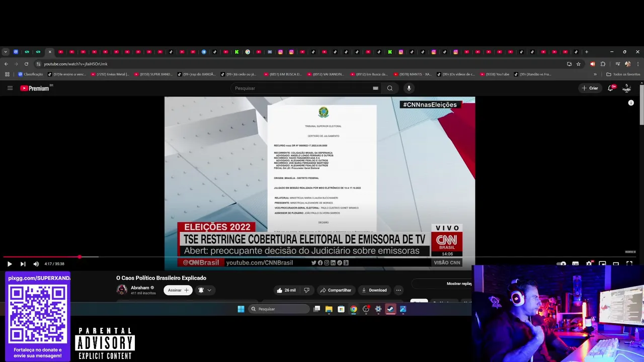The image size is (644, 362).
Task: Open the Criar create menu
Action: point(590,88)
